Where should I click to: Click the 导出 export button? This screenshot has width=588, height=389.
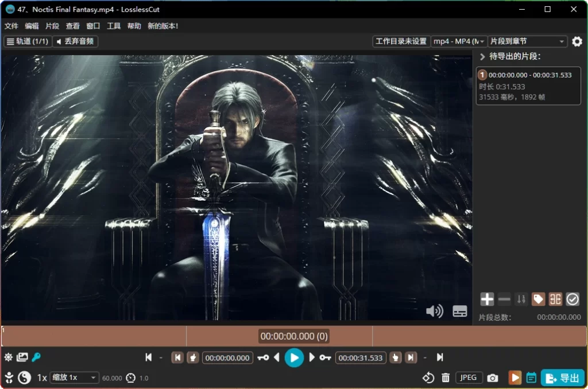(x=562, y=378)
